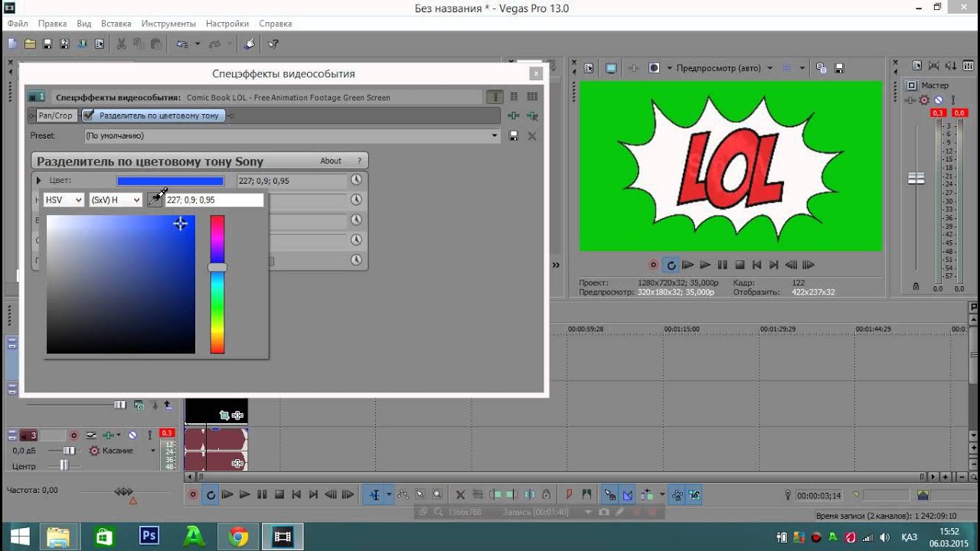Open the Правка menu
Screen dimensions: 980x551
coord(52,24)
